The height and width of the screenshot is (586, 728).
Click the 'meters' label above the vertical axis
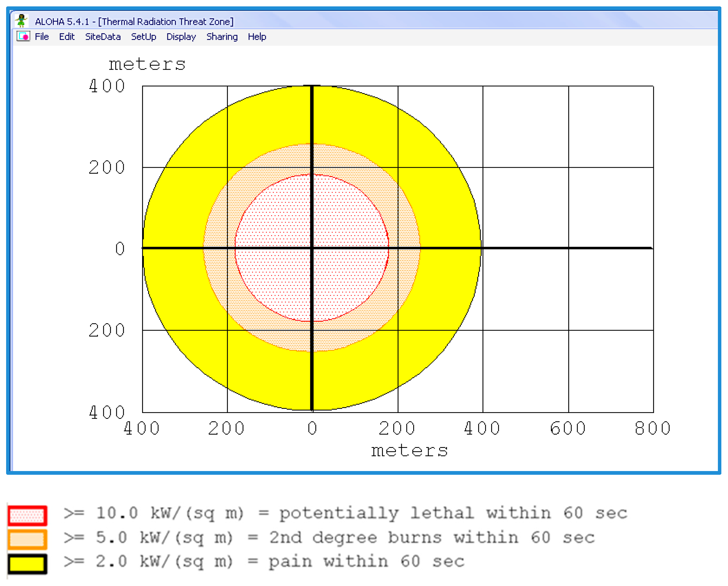point(147,64)
